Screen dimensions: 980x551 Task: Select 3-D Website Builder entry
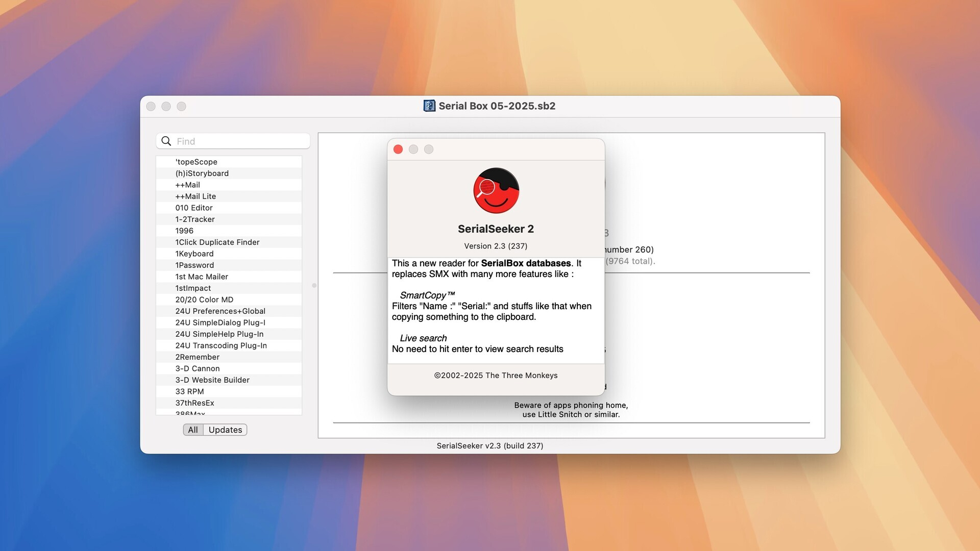point(229,380)
